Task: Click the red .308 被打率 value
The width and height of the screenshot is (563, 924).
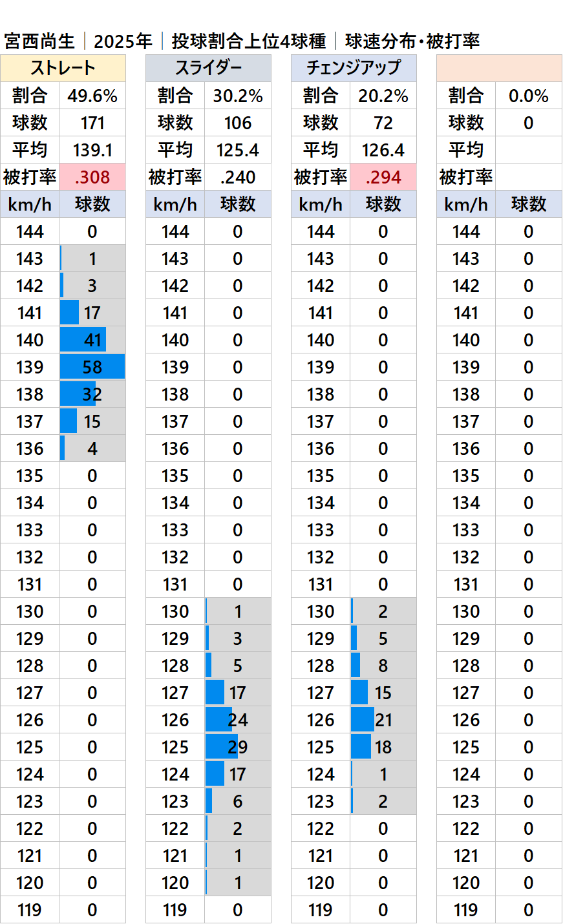Action: click(92, 177)
